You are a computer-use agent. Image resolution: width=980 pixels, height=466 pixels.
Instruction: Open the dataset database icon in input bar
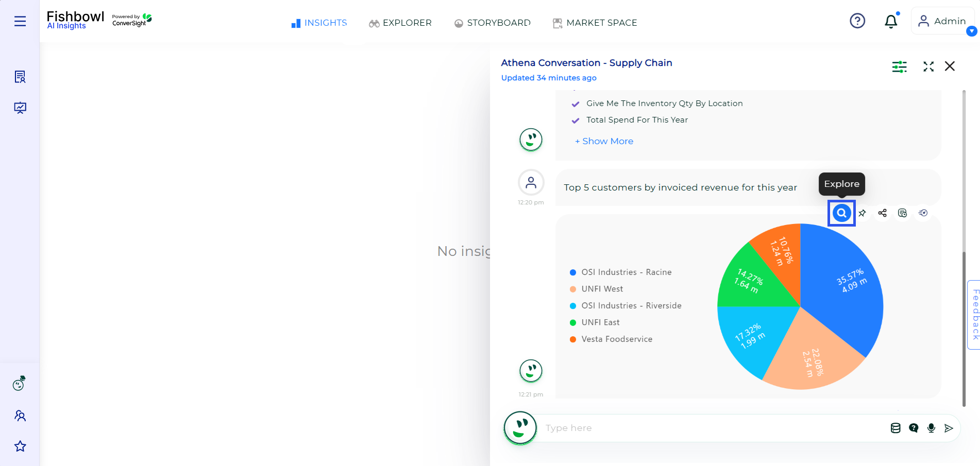tap(895, 428)
